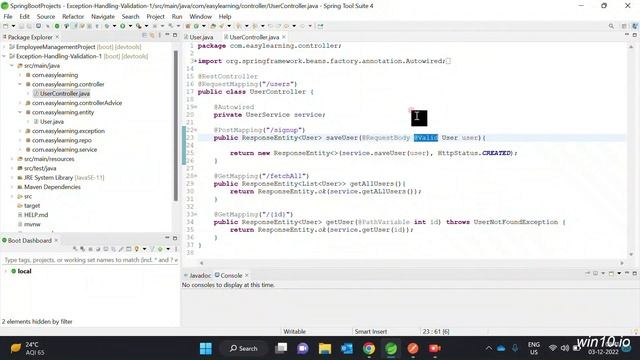640x360 pixels.
Task: Maximize the Package Explorer panel
Action: [x=175, y=36]
